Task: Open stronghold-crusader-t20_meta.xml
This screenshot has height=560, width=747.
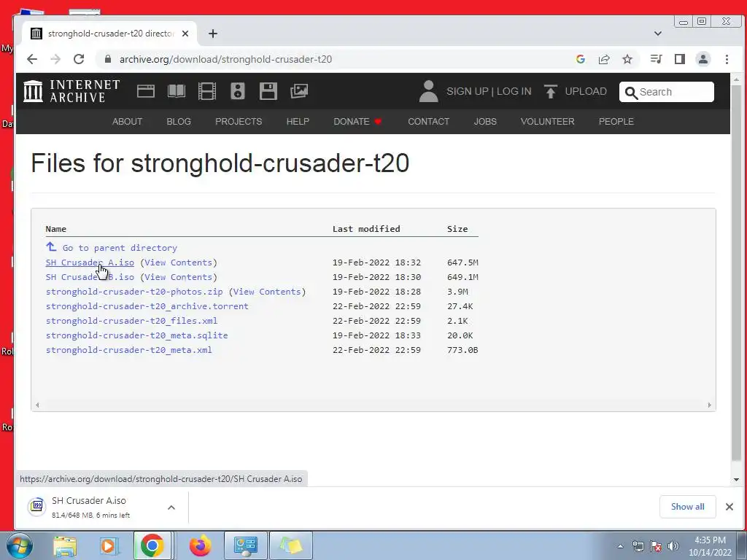Action: click(128, 350)
